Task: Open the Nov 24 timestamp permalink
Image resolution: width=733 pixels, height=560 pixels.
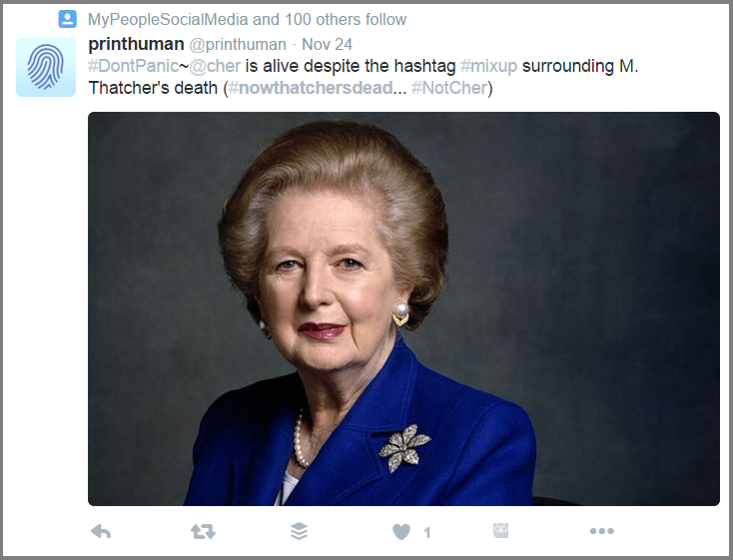Action: coord(327,44)
